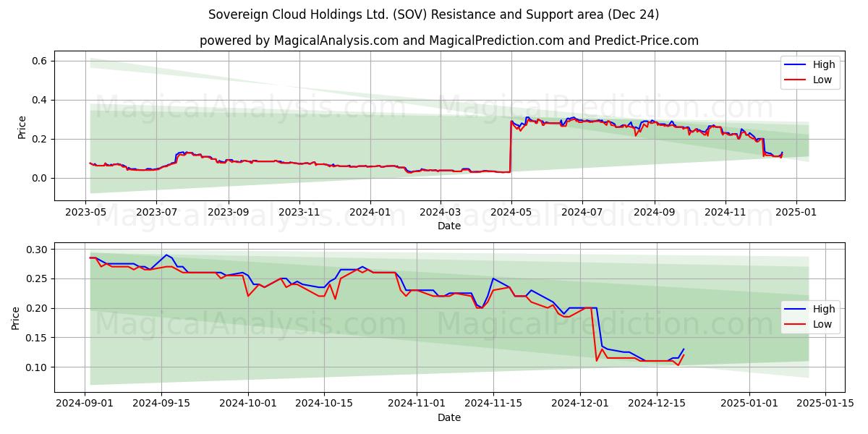The image size is (868, 434).
Task: Click the '2024-10-15' label on bottom chart
Action: [323, 404]
